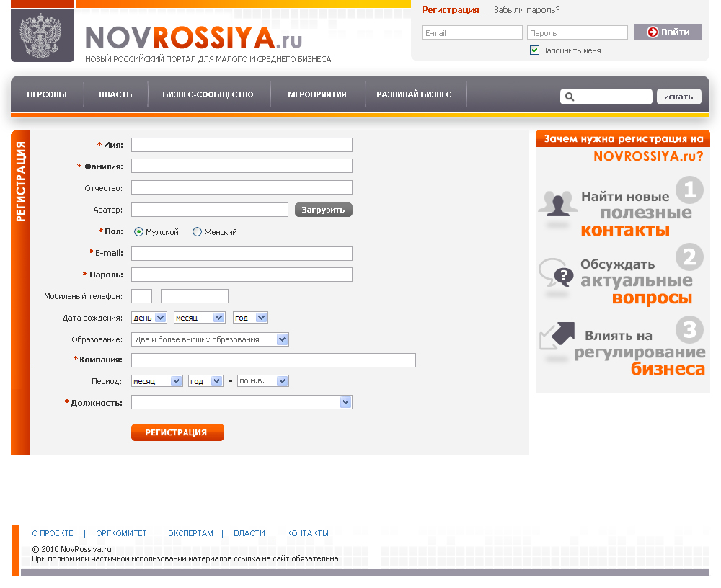Open the 'БИЗНЕС-СООБЩЕСТВО' menu item
The image size is (721, 588).
point(208,94)
